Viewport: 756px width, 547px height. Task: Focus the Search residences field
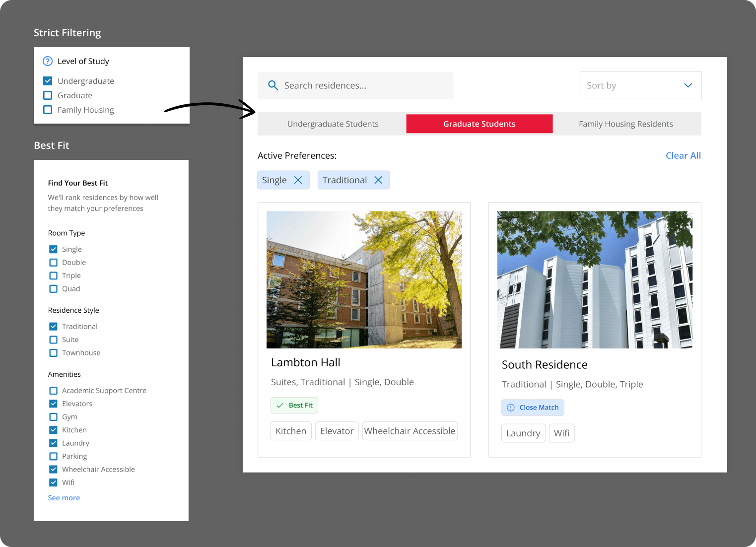click(355, 85)
